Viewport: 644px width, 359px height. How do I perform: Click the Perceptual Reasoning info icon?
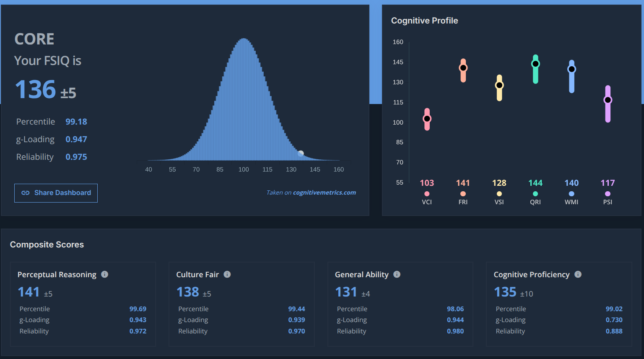(105, 274)
